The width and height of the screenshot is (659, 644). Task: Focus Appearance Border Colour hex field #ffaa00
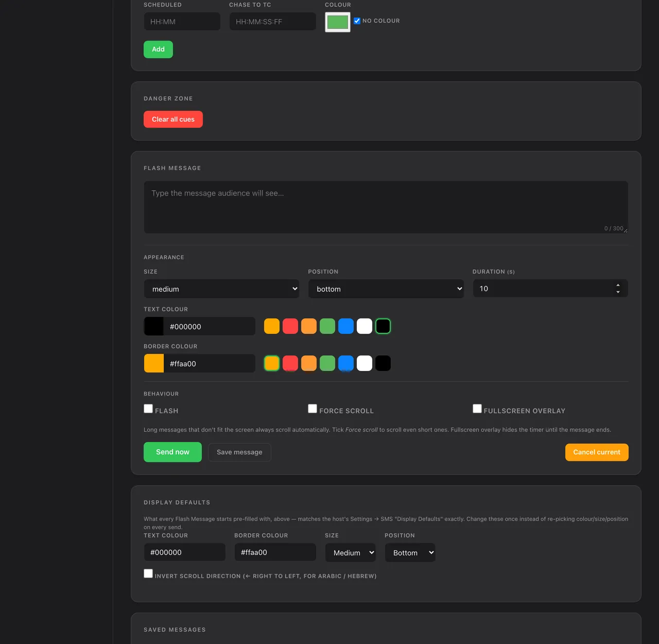click(209, 363)
